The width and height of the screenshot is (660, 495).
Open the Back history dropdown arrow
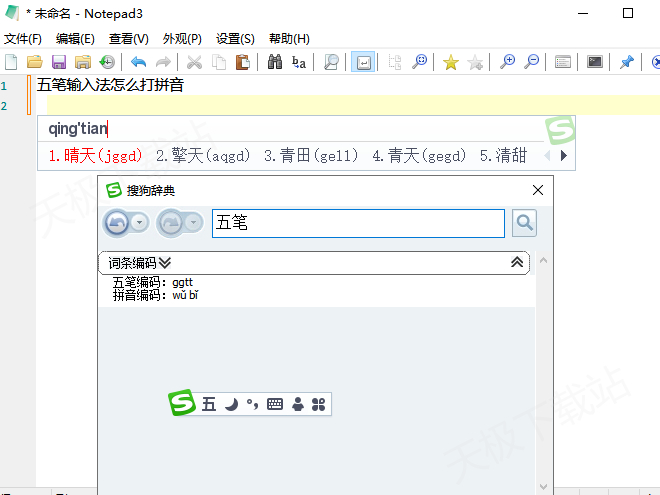click(140, 222)
